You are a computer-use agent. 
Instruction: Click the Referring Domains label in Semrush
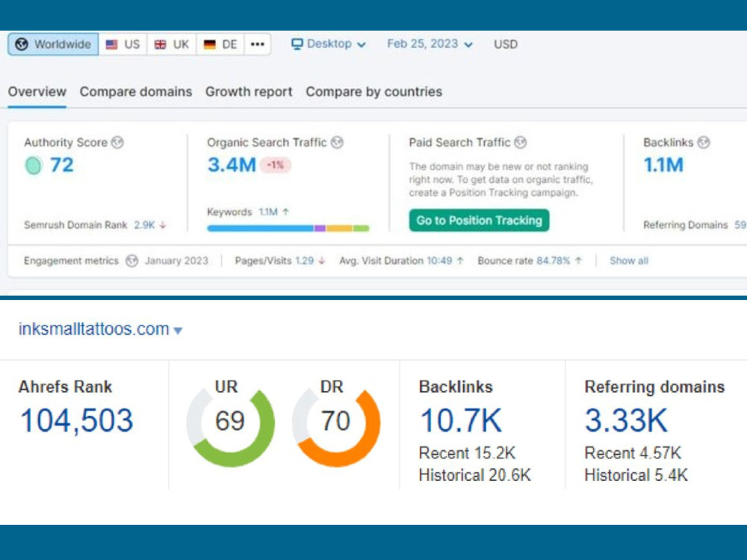click(685, 225)
